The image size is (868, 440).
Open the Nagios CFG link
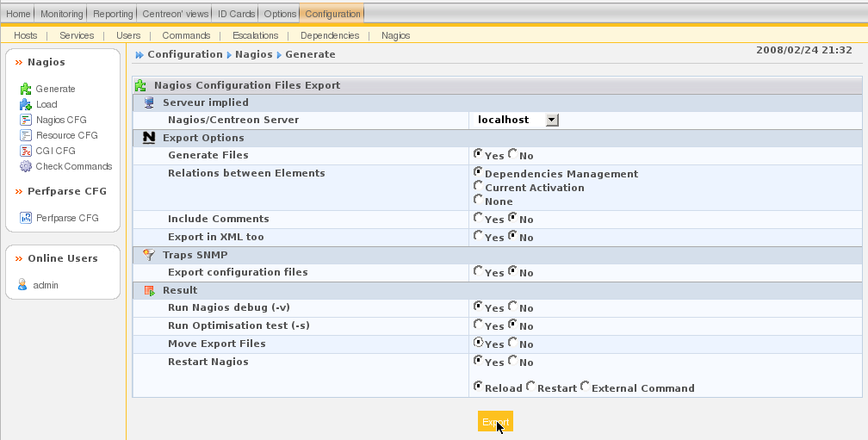click(x=61, y=120)
